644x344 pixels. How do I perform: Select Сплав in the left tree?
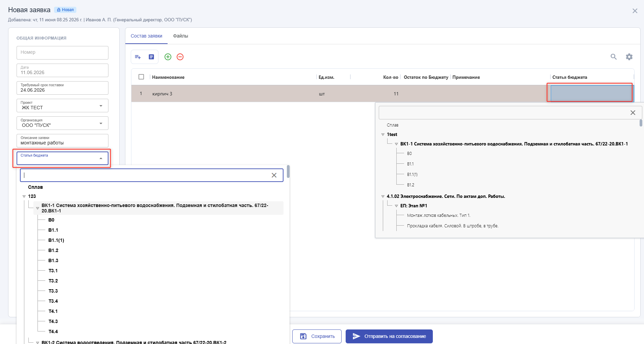coord(35,187)
